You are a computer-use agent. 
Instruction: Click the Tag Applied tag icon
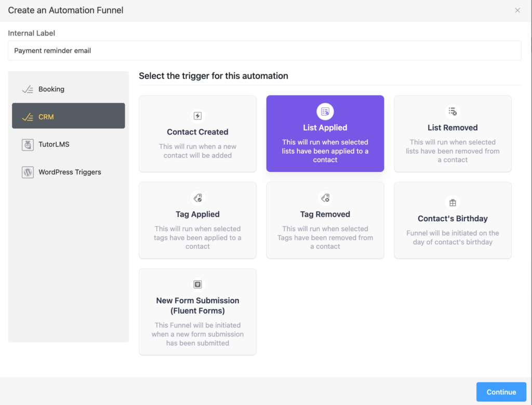[x=197, y=198]
